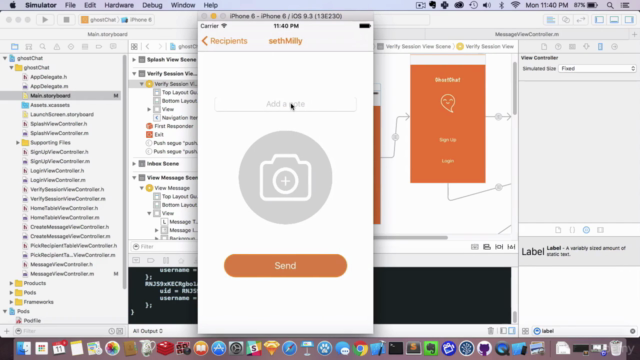Collapse the View Message Scene

134,178
